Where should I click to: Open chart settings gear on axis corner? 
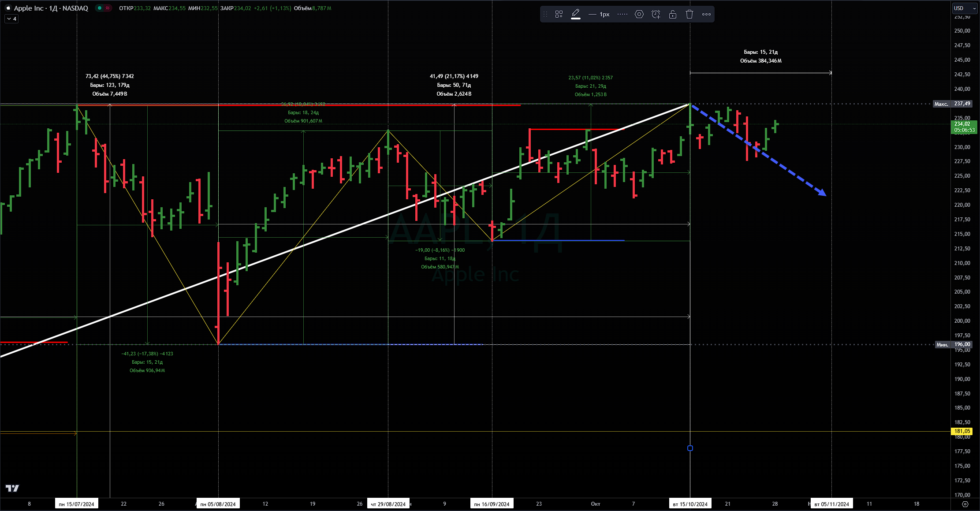click(x=965, y=504)
